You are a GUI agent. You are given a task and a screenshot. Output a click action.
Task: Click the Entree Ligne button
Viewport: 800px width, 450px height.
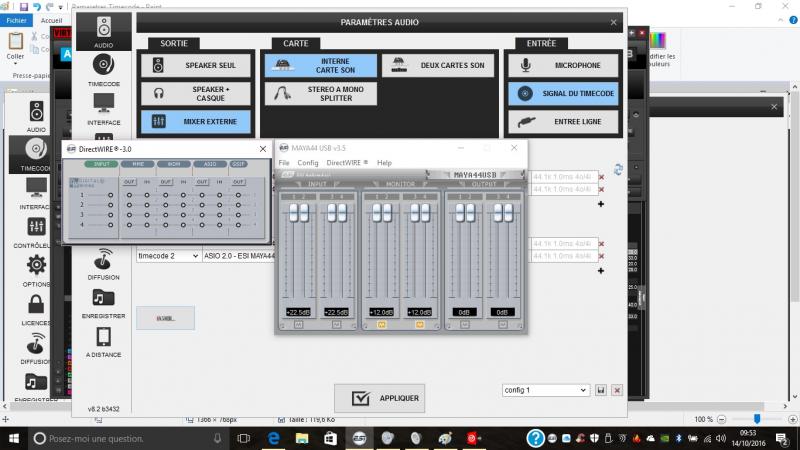pos(562,121)
